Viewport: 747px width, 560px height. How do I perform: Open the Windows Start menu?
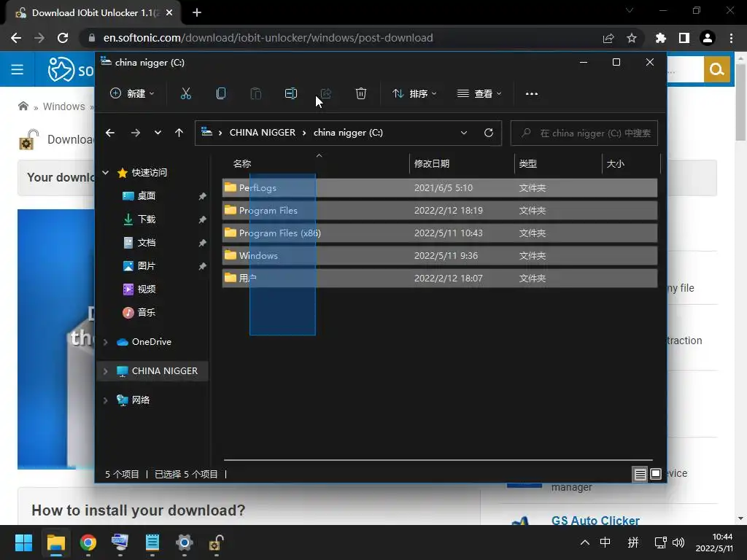point(23,542)
